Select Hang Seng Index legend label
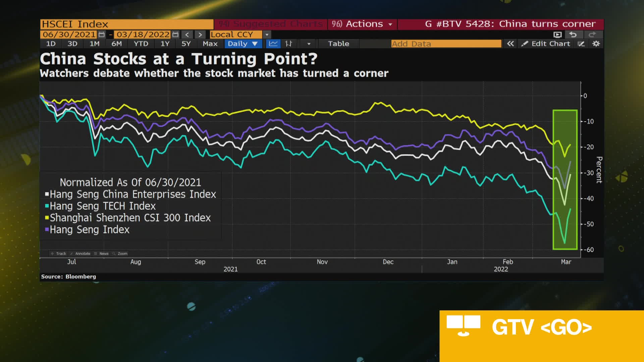Image resolution: width=644 pixels, height=362 pixels. click(90, 230)
